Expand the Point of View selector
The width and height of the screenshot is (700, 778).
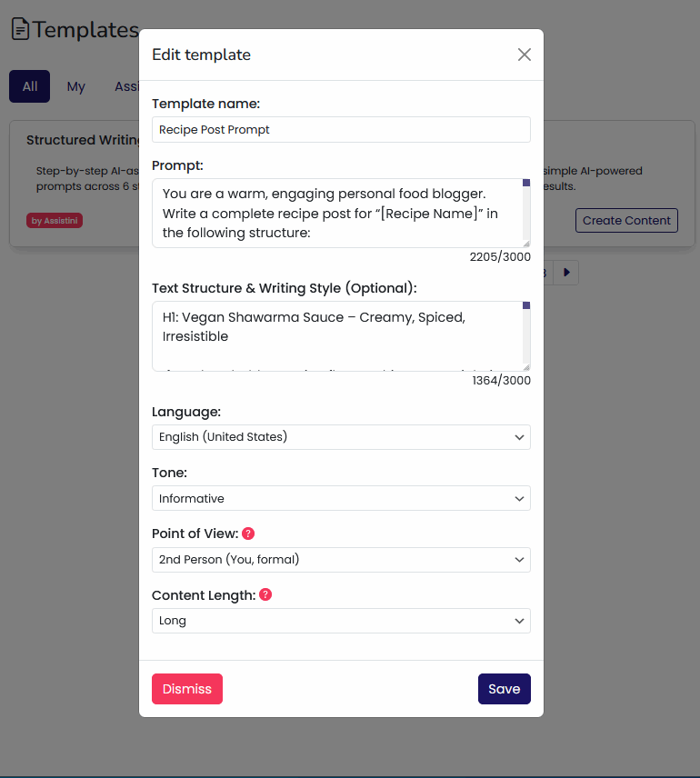pos(341,560)
